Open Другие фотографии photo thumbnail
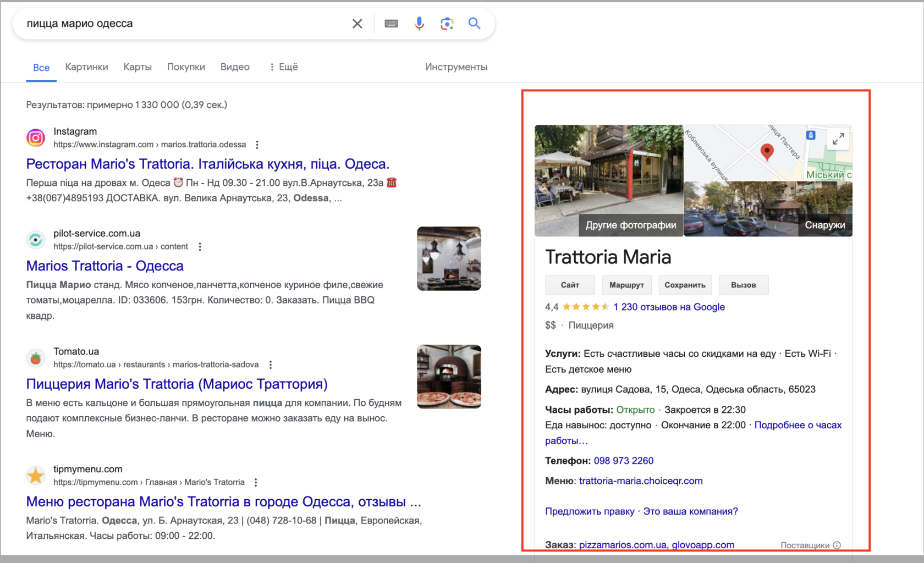The width and height of the screenshot is (924, 563). click(x=609, y=181)
